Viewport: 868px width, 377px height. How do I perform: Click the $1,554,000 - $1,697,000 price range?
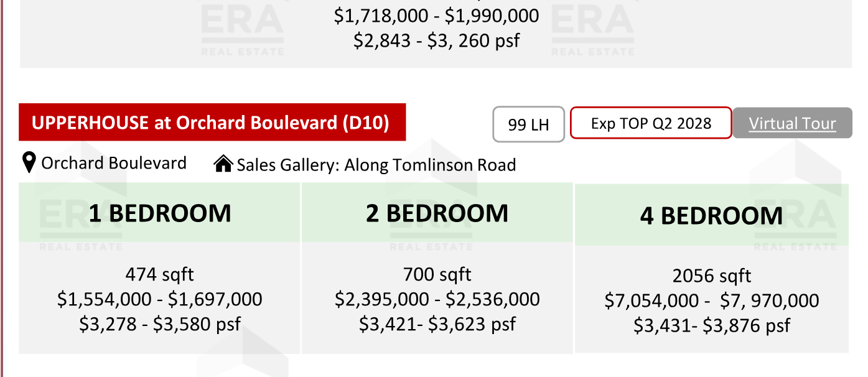[160, 299]
